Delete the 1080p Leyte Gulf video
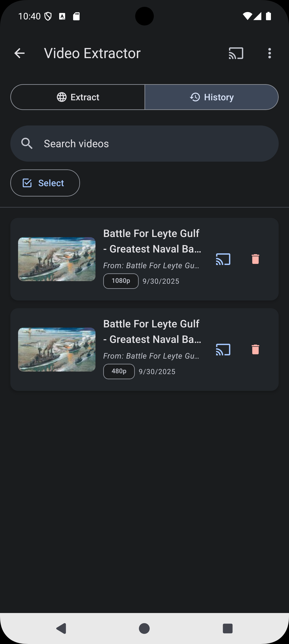This screenshot has width=289, height=644. click(255, 259)
